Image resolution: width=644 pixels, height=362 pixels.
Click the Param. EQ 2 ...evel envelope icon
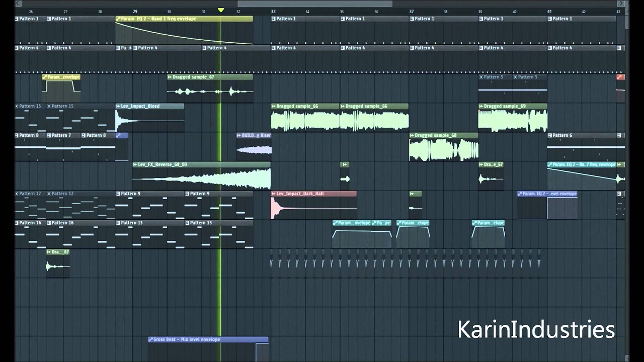tap(520, 194)
